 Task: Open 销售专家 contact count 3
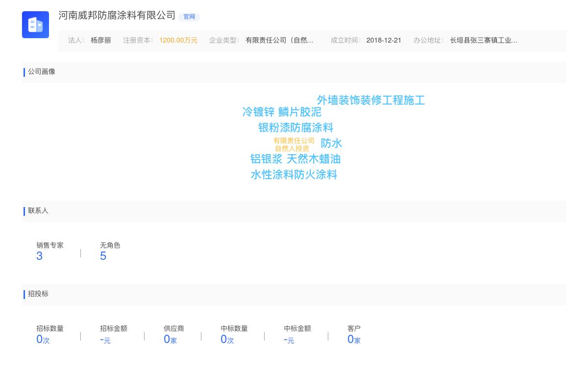[40, 256]
